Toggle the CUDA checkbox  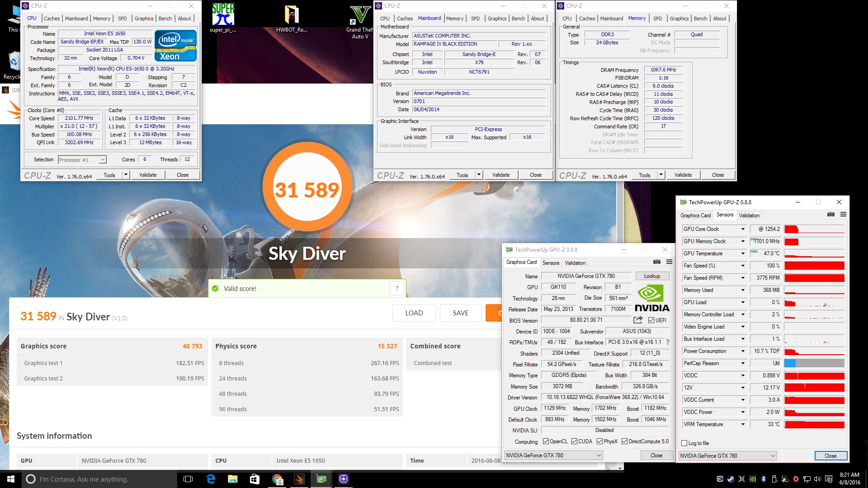[x=574, y=441]
